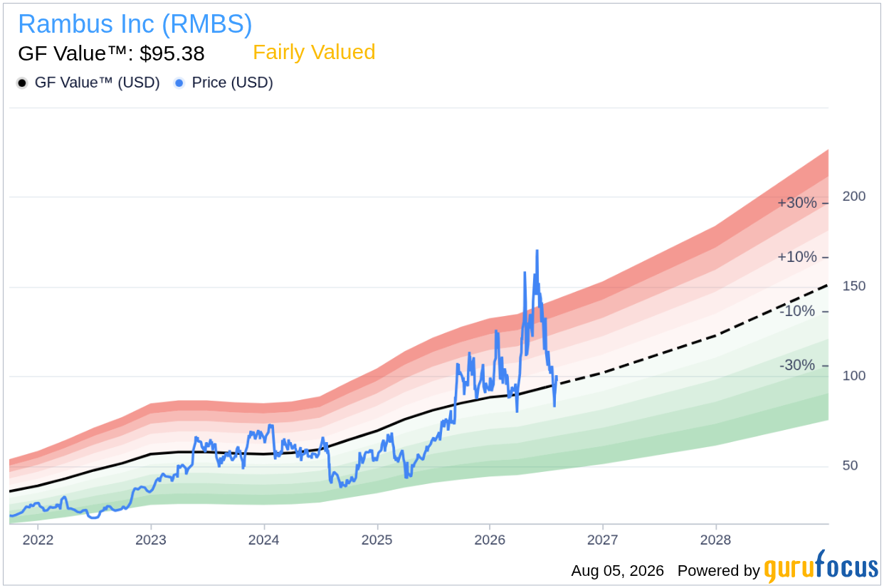This screenshot has height=588, width=884.
Task: Click the black GF Value legend dot
Action: click(22, 83)
